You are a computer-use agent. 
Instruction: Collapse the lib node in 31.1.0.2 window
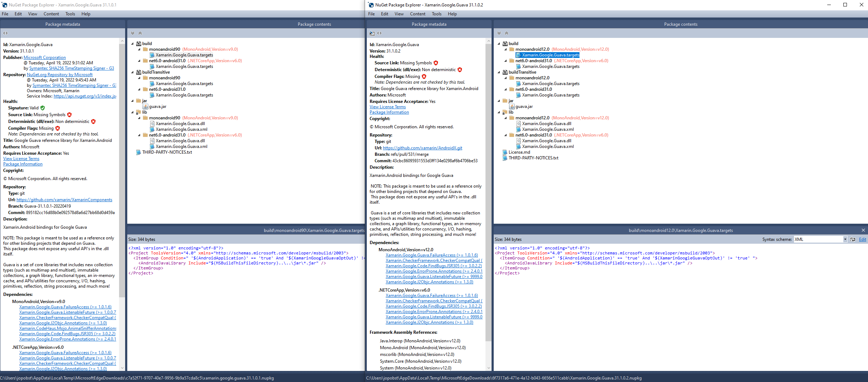pyautogui.click(x=499, y=112)
